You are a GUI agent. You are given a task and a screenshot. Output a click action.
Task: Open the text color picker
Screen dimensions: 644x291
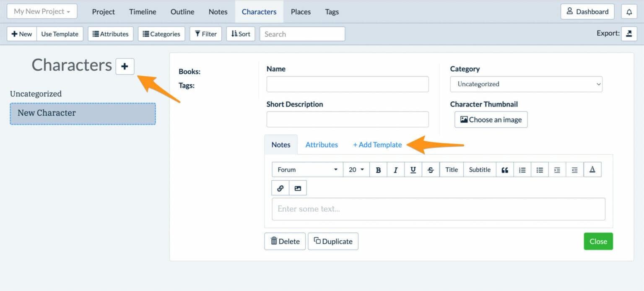[x=592, y=170]
